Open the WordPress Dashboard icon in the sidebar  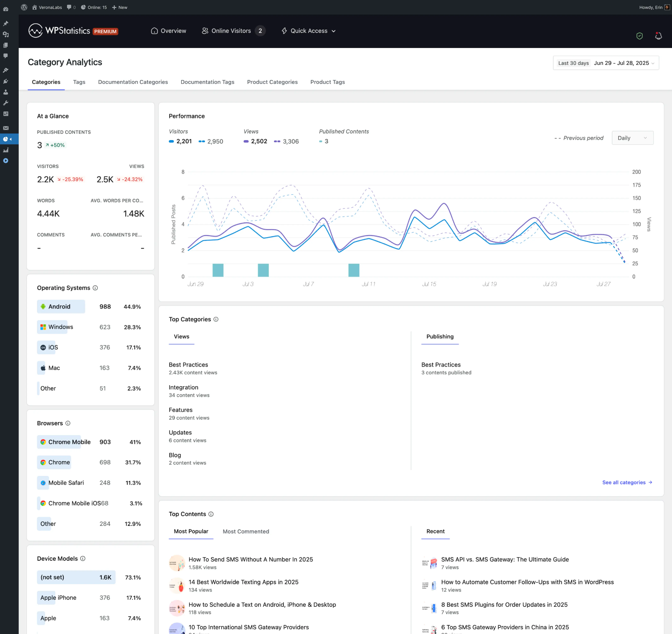[x=5, y=9]
